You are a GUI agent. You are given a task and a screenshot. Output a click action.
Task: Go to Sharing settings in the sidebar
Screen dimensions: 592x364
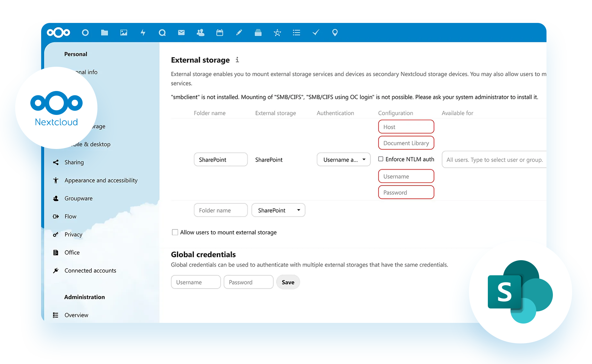[74, 162]
